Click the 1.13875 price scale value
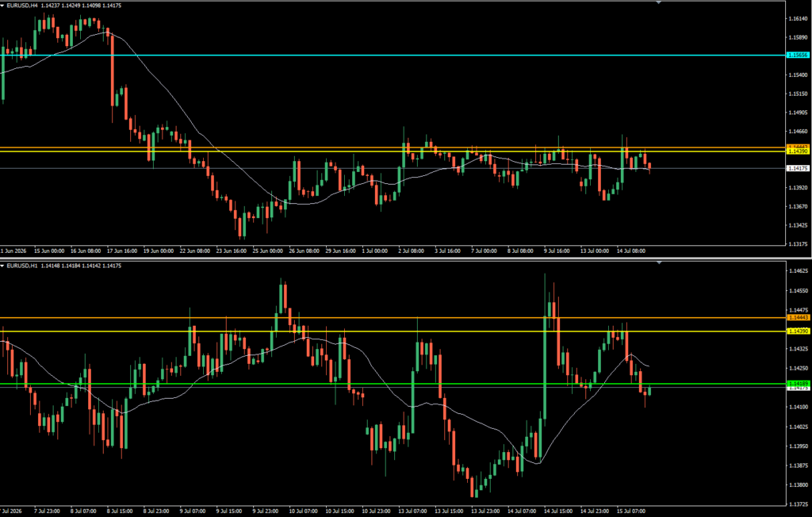The image size is (812, 517). [x=798, y=465]
